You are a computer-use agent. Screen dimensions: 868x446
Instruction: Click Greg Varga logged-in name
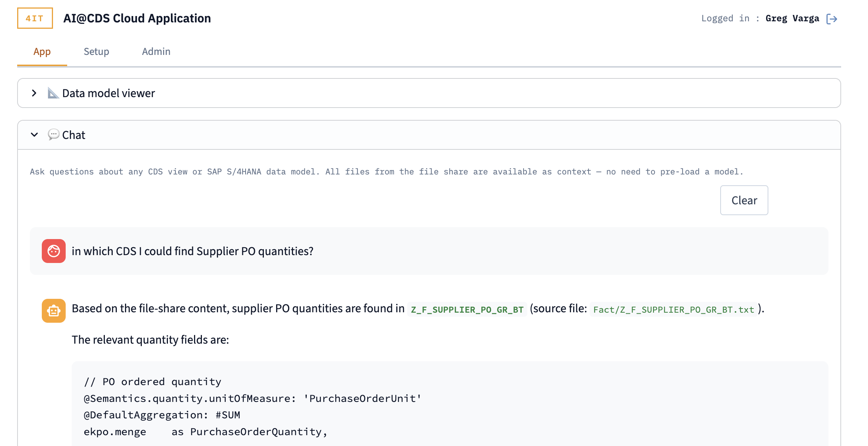pos(792,18)
